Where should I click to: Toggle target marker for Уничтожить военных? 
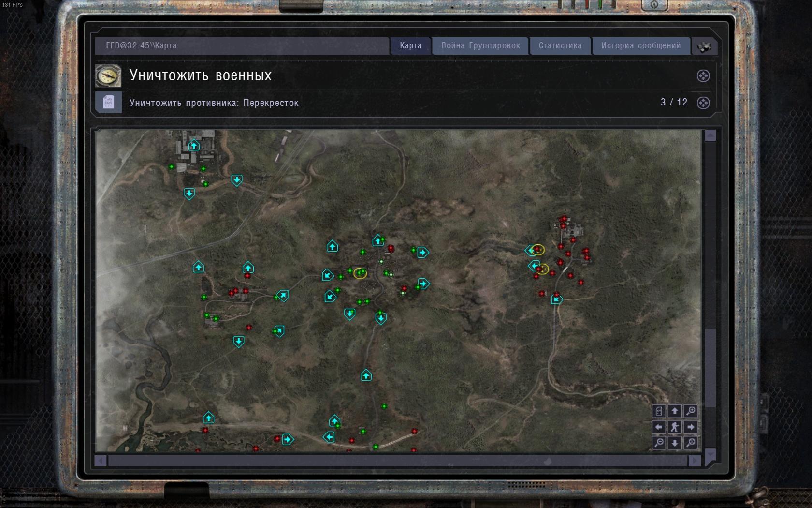[703, 76]
